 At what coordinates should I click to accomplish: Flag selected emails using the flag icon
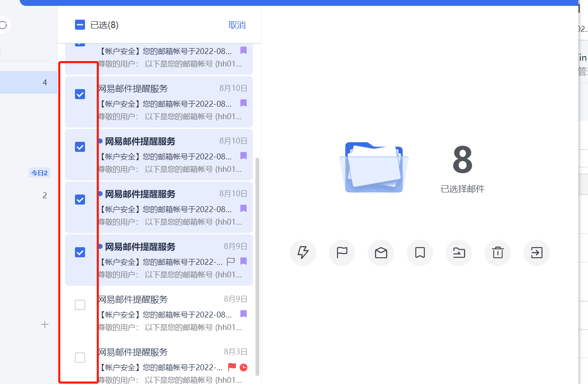(342, 253)
